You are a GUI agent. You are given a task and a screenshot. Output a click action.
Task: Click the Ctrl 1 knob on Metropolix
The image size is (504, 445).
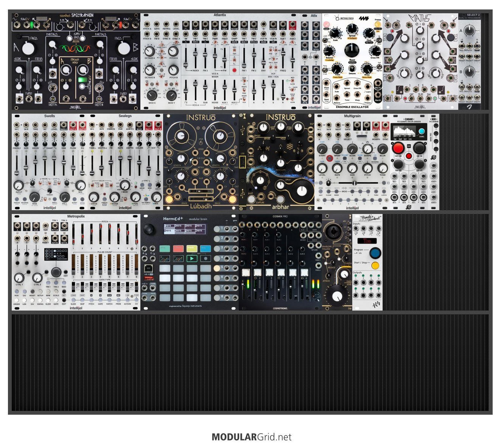point(19,278)
